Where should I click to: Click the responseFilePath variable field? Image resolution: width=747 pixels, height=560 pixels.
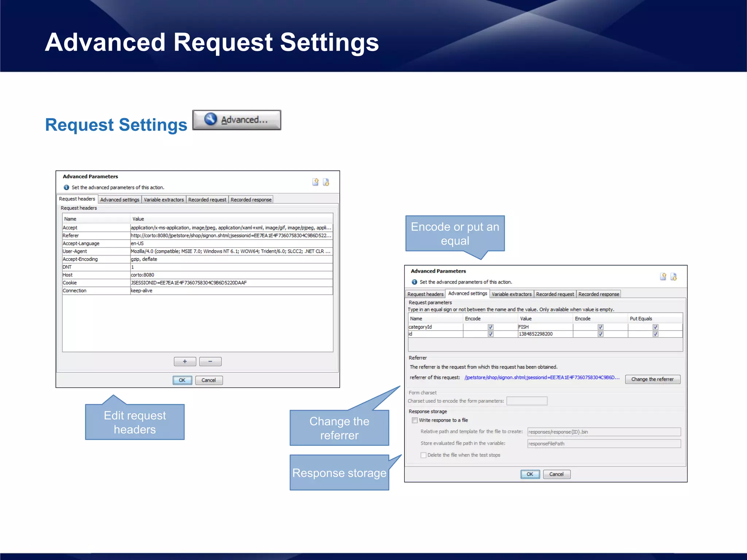(604, 443)
